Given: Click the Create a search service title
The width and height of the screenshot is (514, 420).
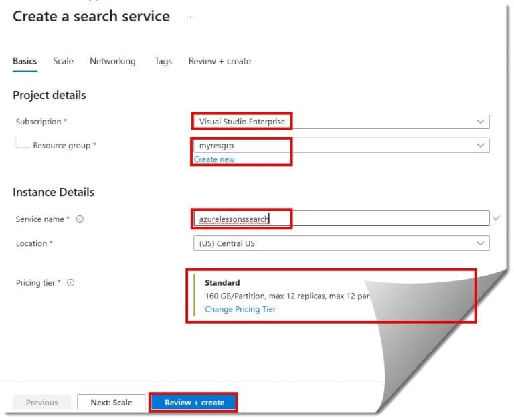Looking at the screenshot, I should pyautogui.click(x=92, y=16).
